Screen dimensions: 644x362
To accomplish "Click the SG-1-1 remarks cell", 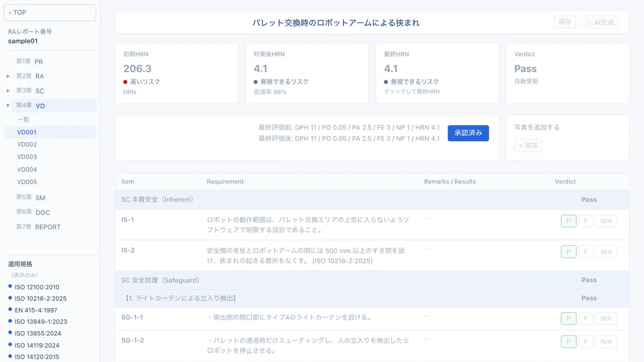I will click(483, 319).
